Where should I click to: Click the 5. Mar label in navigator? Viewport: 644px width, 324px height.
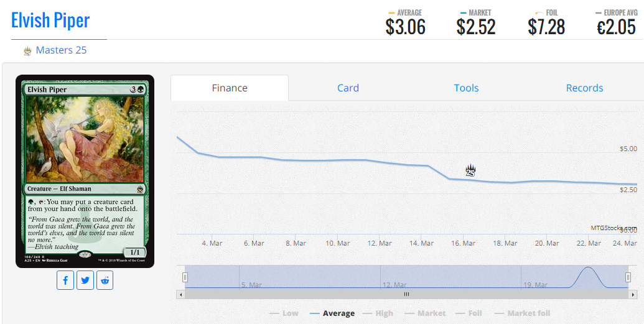tap(252, 285)
